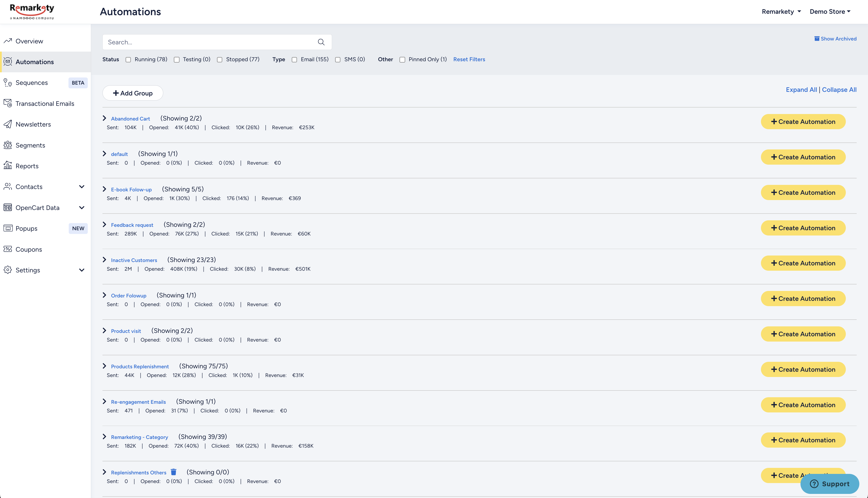Expand the Feedback request group chevron
This screenshot has height=498, width=868.
(104, 224)
